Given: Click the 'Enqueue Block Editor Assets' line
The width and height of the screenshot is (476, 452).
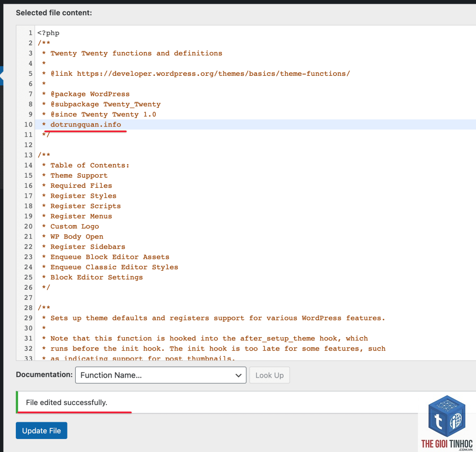Looking at the screenshot, I should coord(110,257).
